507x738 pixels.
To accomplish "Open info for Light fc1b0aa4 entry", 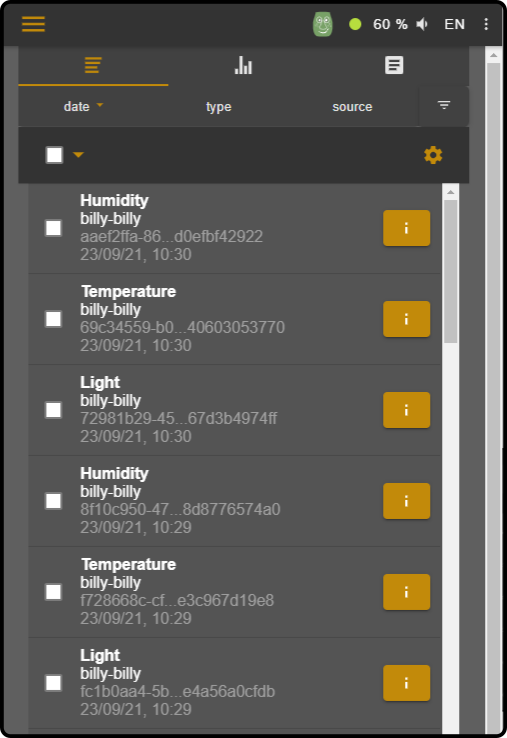I will pos(406,683).
